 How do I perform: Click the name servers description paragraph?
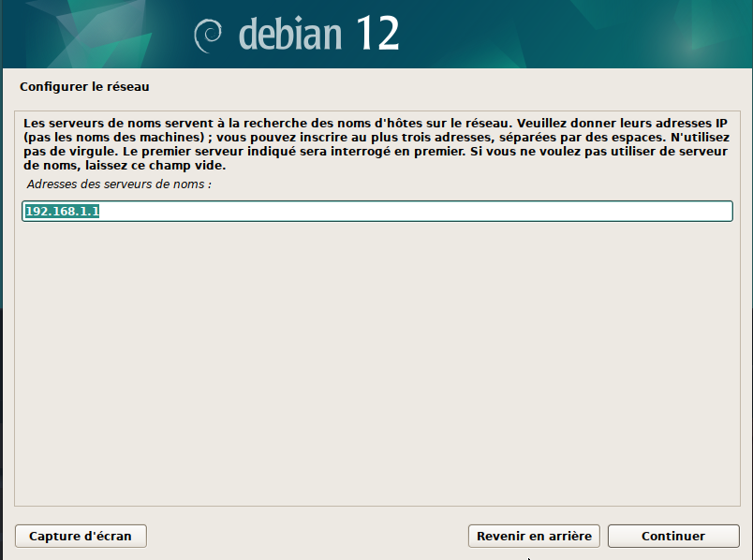pyautogui.click(x=376, y=144)
